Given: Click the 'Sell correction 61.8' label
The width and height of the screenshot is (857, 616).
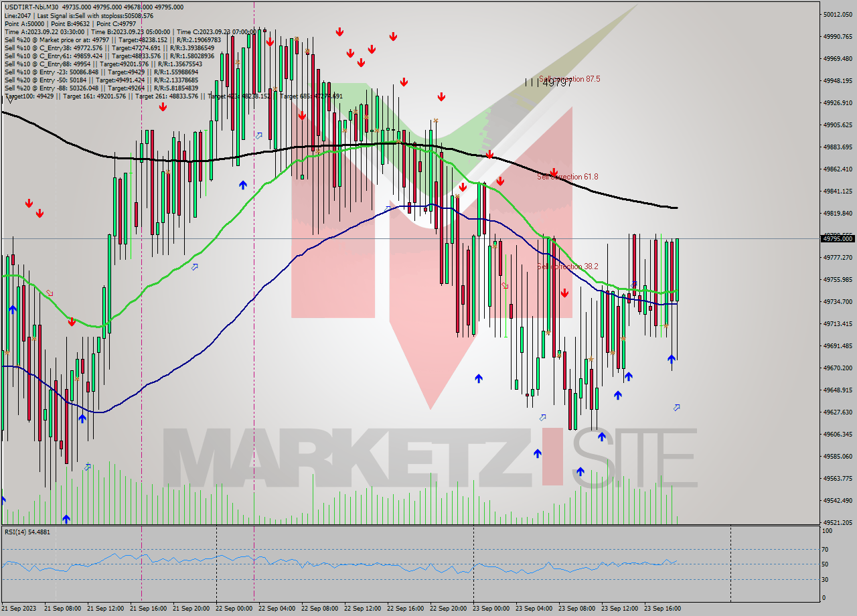Looking at the screenshot, I should [x=568, y=177].
